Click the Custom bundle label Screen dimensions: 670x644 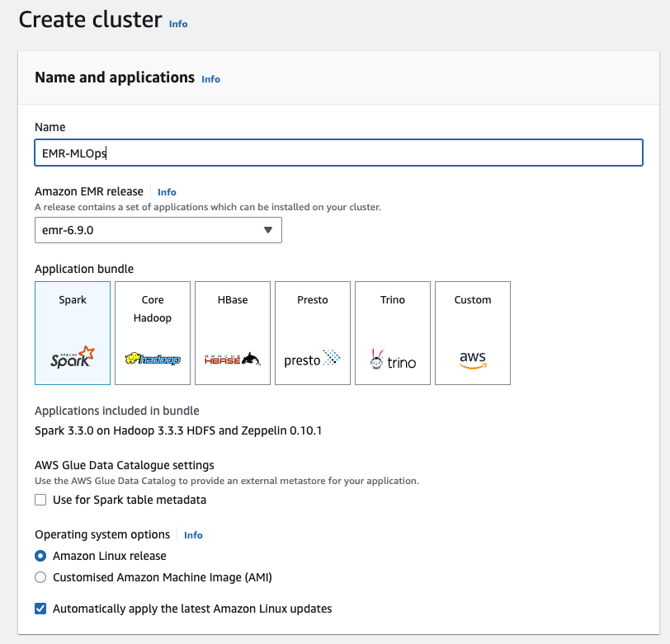(x=473, y=300)
